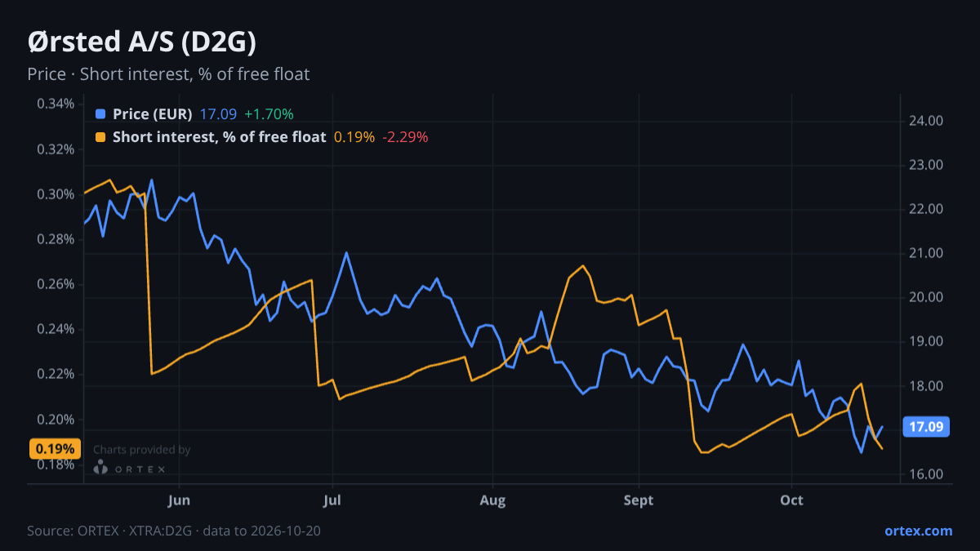Click the 0.28% left axis label
Screen dimensions: 980x551
(56, 239)
